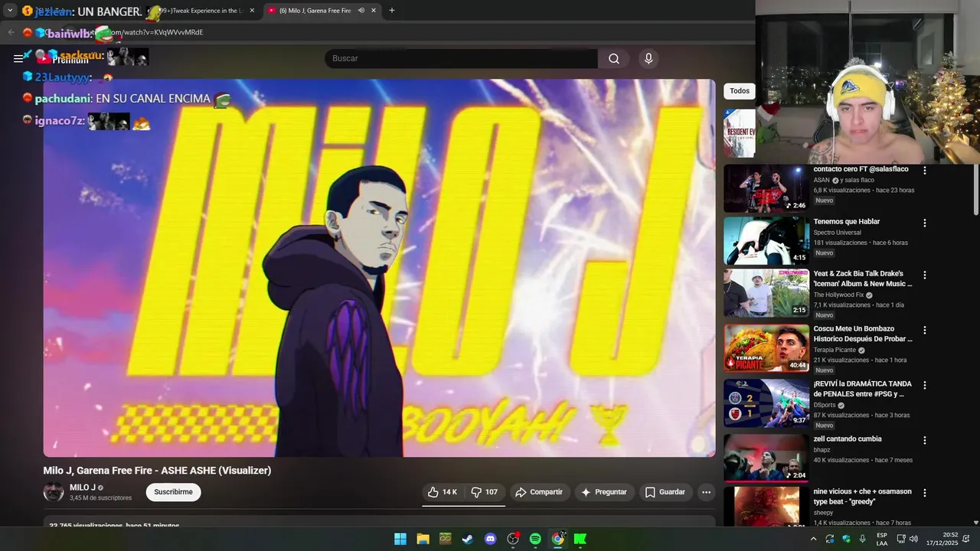Open options for 'zell cantando cumbia' video
The height and width of the screenshot is (551, 980).
(925, 440)
